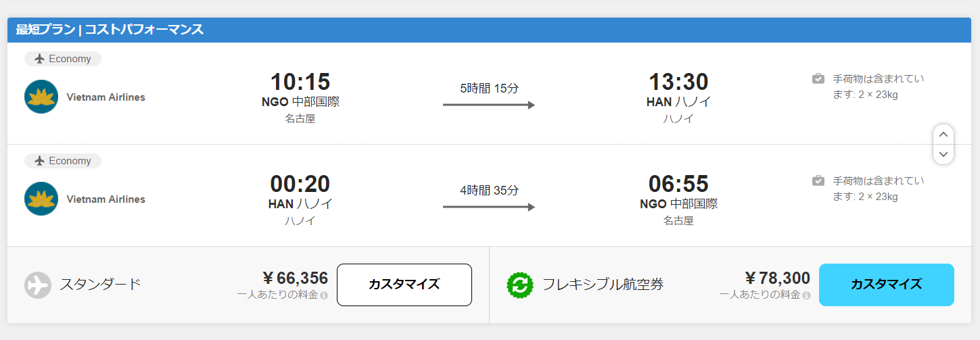
Task: Click the standard ticket airplane icon
Action: 38,285
